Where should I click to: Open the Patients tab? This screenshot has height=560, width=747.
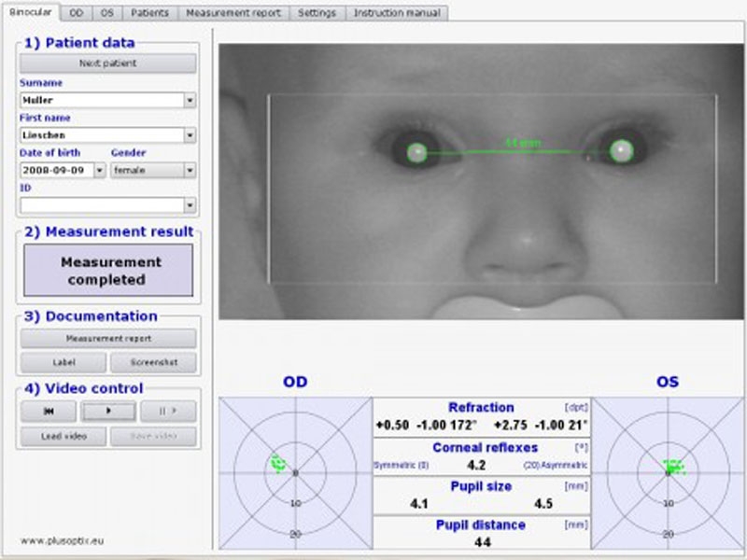click(x=149, y=13)
